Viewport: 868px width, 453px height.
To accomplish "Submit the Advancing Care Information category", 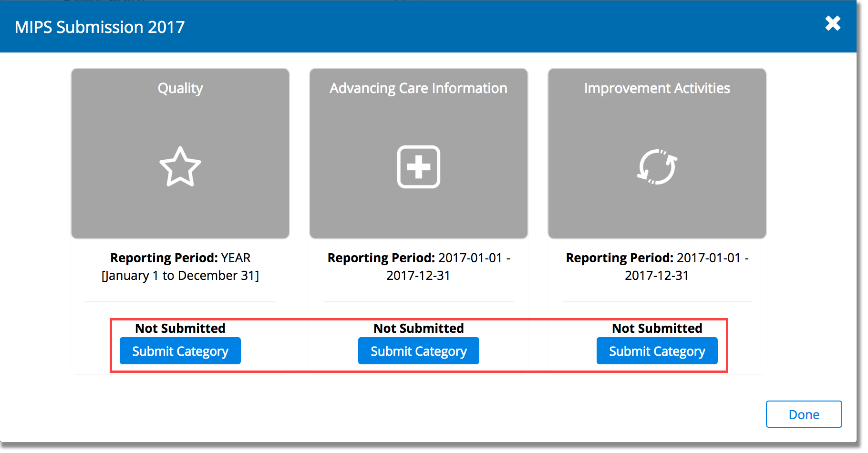I will coord(418,351).
